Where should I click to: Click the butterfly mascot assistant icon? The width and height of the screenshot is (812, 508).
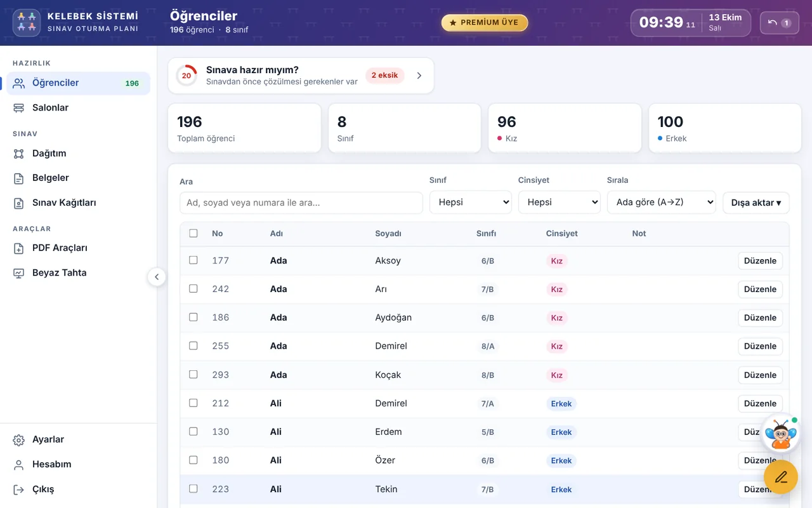coord(780,434)
